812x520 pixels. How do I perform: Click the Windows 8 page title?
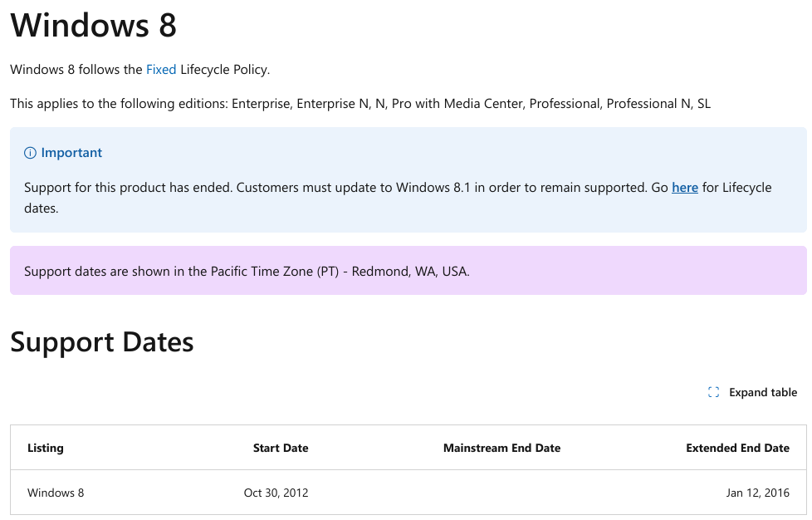click(93, 25)
